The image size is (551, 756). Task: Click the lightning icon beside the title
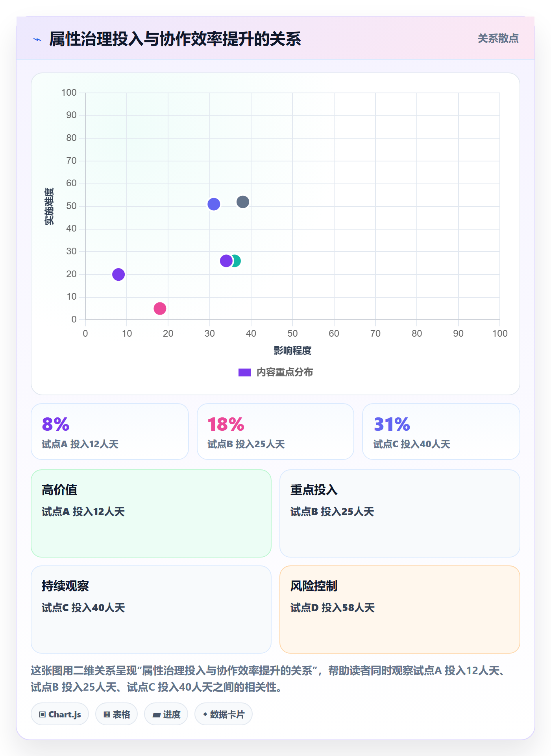point(37,39)
